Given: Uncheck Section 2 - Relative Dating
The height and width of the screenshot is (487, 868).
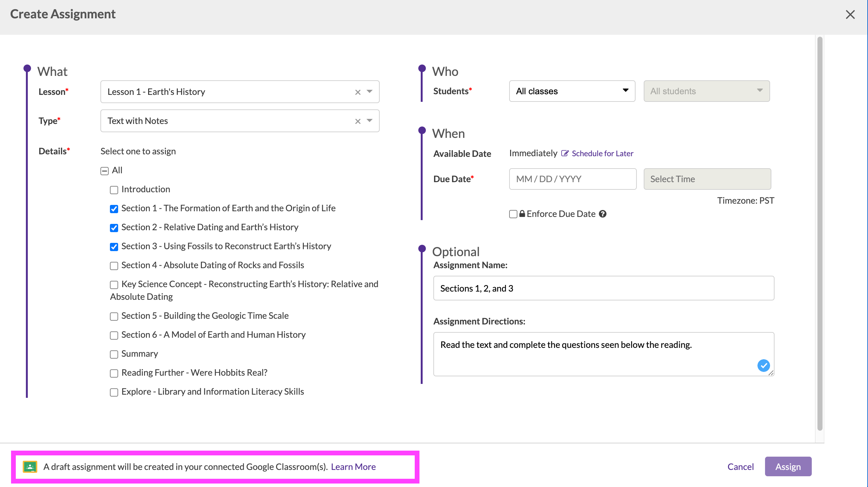Looking at the screenshot, I should pos(114,228).
